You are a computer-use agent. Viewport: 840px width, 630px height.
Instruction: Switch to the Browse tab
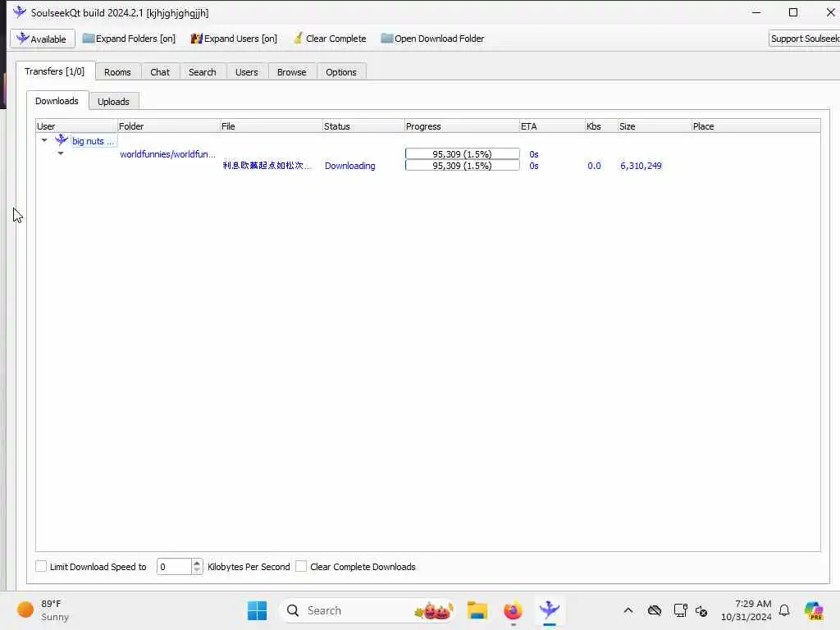point(291,72)
